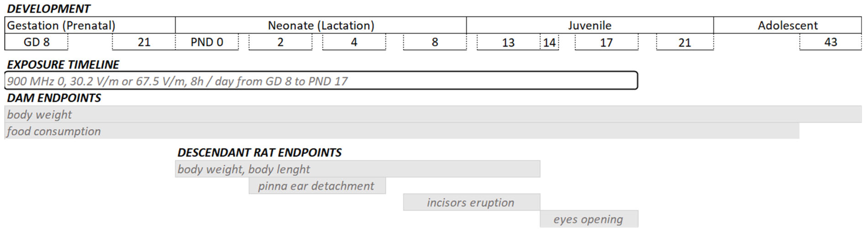Click the day 17 timeline marker
The image size is (868, 232).
point(606,42)
